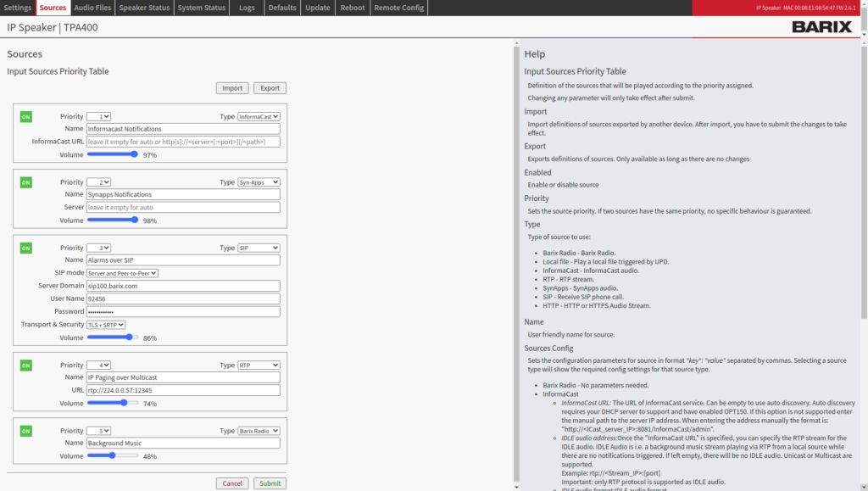Toggle ON switch for Alarms over SIP
Image resolution: width=868 pixels, height=491 pixels.
(25, 248)
